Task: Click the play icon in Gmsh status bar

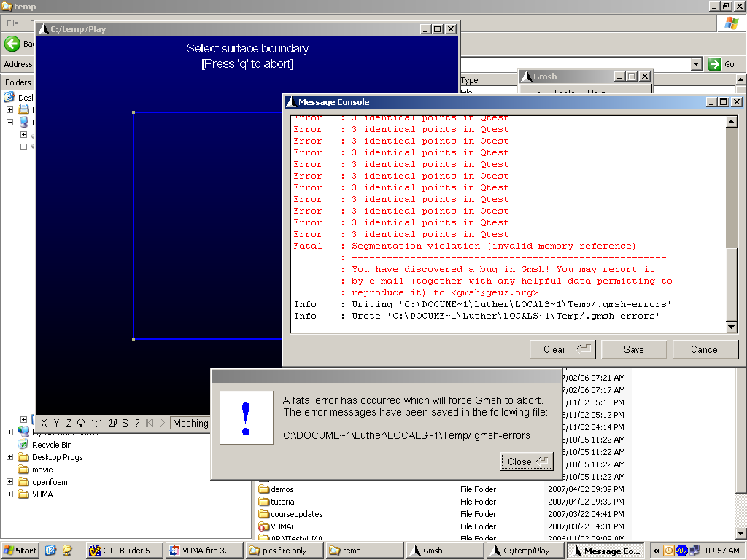Action: pyautogui.click(x=162, y=423)
